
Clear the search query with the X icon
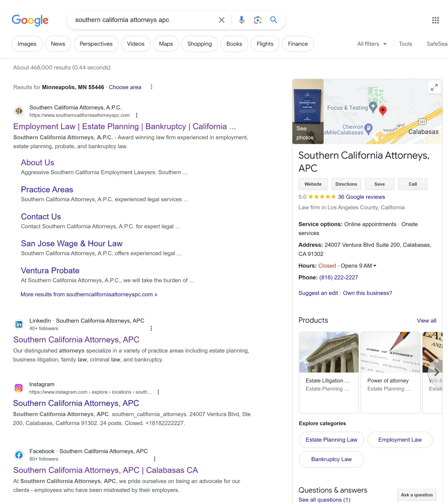pos(221,20)
